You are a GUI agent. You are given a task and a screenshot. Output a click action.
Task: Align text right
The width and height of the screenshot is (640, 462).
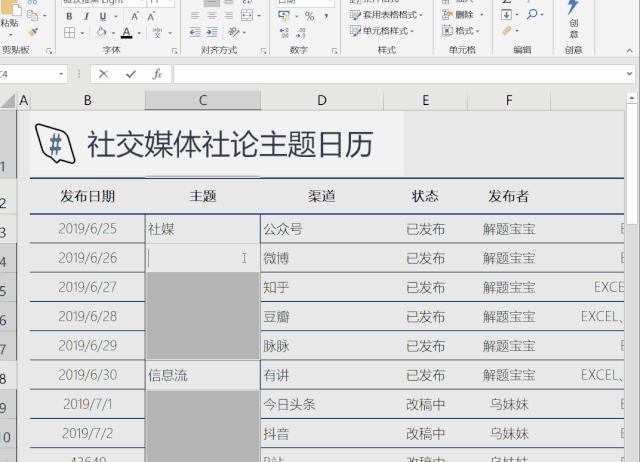[229, 16]
